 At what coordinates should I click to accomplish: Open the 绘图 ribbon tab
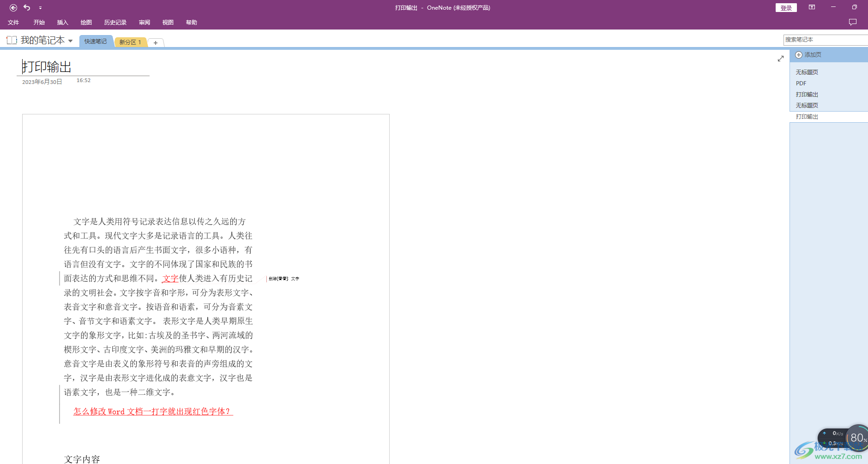tap(86, 22)
